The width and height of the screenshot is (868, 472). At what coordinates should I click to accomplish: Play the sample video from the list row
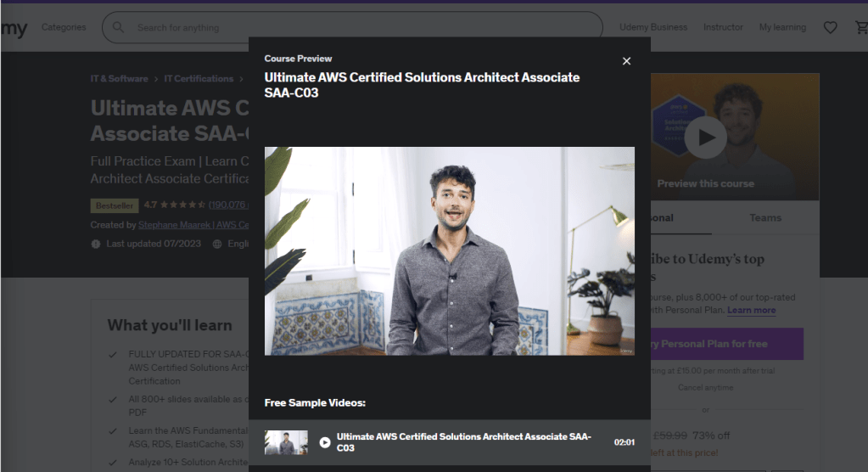click(x=325, y=442)
